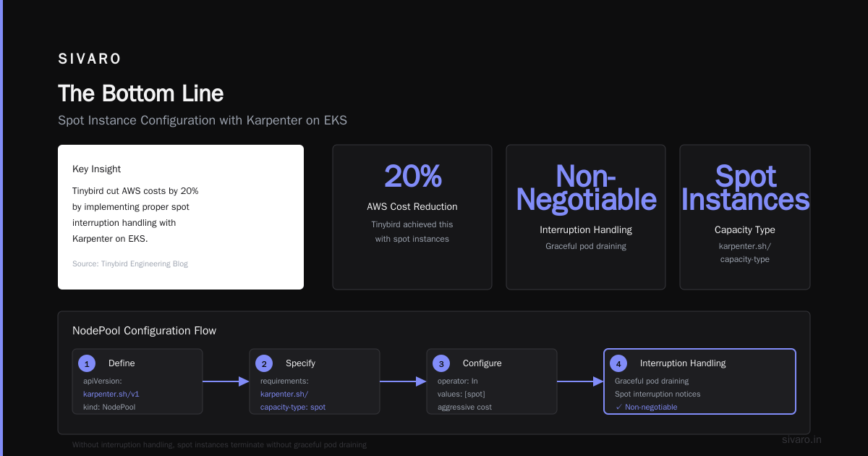This screenshot has width=868, height=456.
Task: Click Source: Tinybird Engineering Blog text
Action: coord(130,264)
